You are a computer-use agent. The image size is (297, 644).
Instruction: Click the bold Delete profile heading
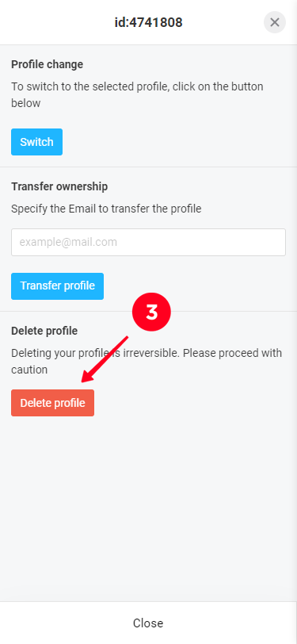coord(44,331)
